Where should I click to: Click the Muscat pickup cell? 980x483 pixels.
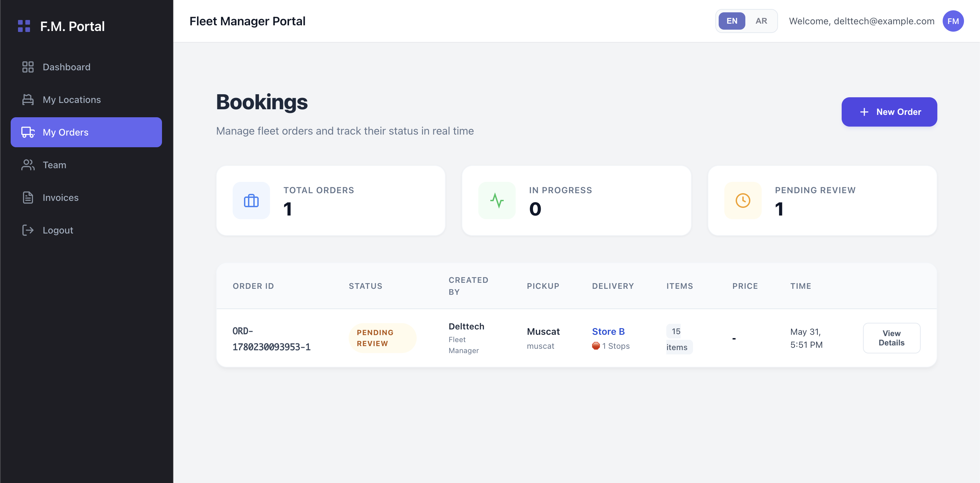click(543, 338)
